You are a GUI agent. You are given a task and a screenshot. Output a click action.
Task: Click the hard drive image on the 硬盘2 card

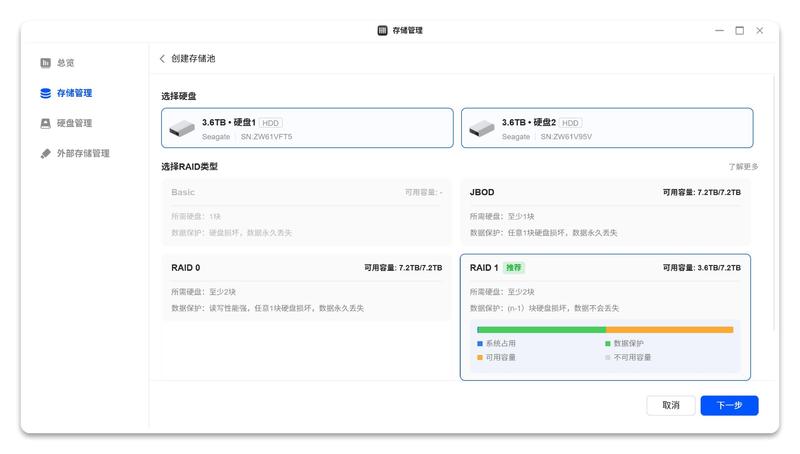coord(482,128)
